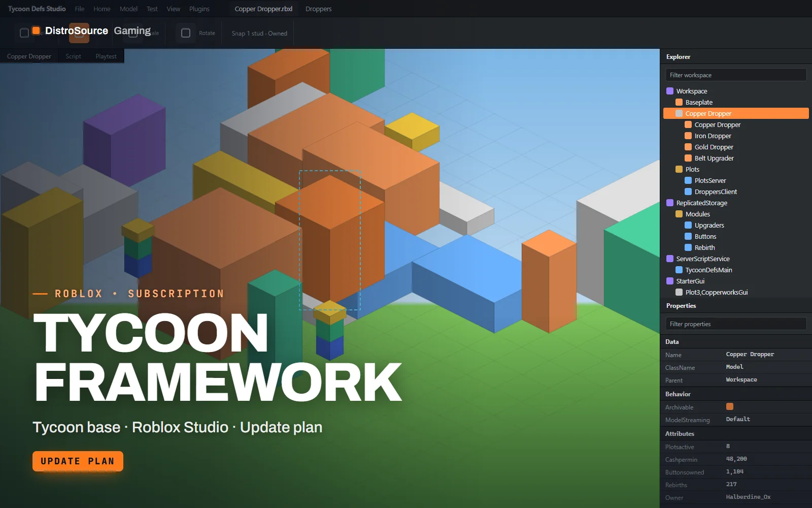Screen dimensions: 812x508
Task: Click the highlighted Copper Dropper model icon
Action: point(679,113)
